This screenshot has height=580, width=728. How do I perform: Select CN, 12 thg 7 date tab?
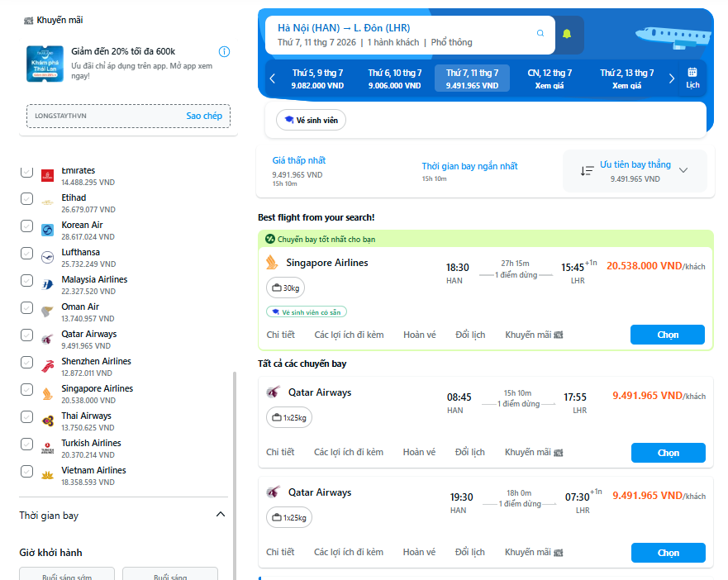coord(550,79)
